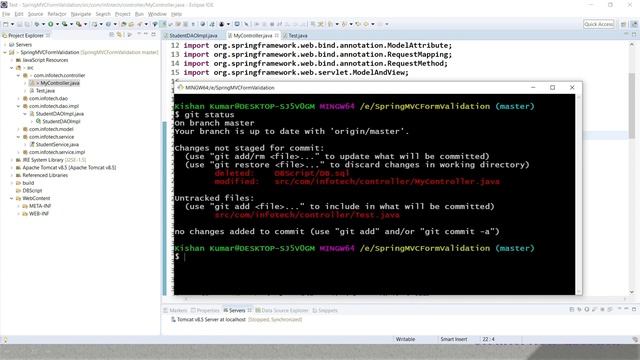Screen dimensions: 640x360
Task: Expand the com.infotech.dao package
Action: coord(18,98)
